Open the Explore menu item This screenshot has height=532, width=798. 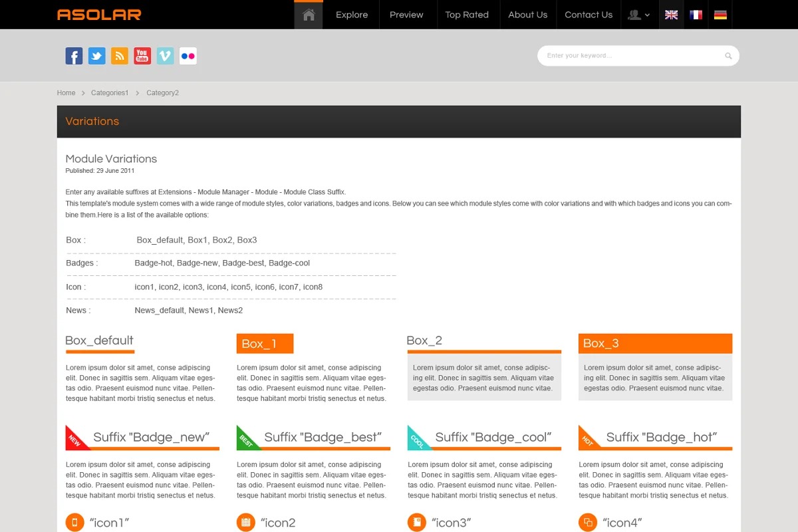[352, 15]
